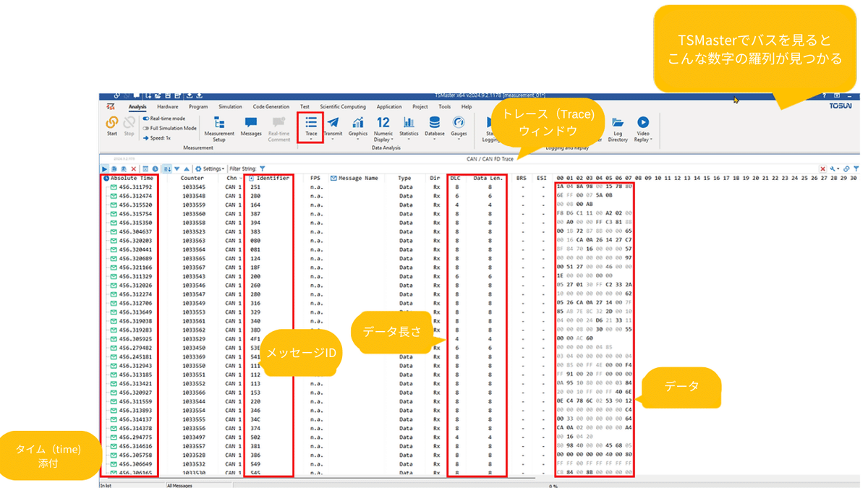This screenshot has height=488, width=868.
Task: Click the blue up-arrow icon in trace toolbar
Action: (x=187, y=168)
